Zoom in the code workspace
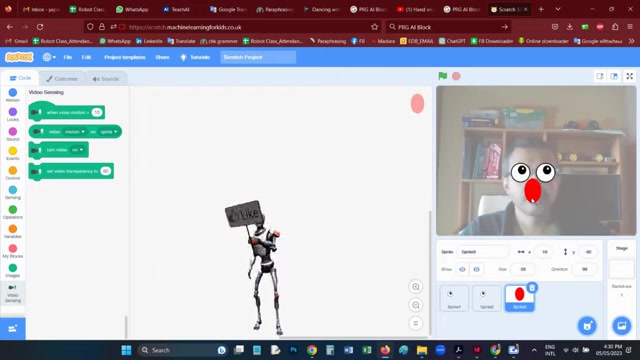This screenshot has height=360, width=640. [x=416, y=287]
